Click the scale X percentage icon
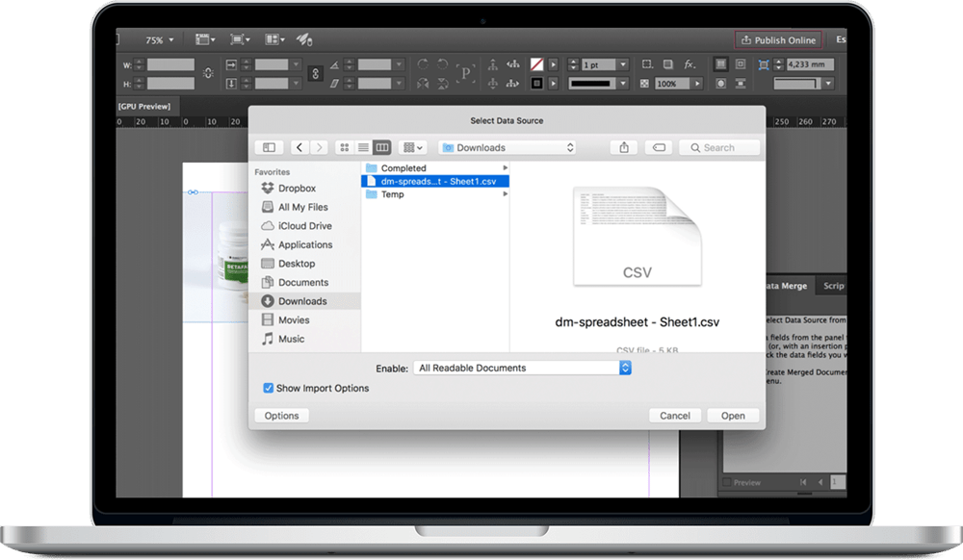Viewport: 963px width, 560px height. click(231, 64)
